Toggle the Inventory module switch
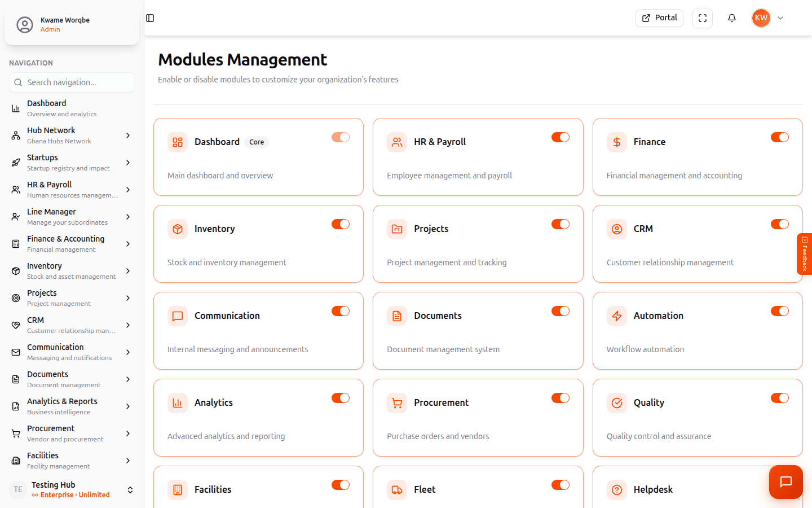The image size is (812, 508). 341,224
